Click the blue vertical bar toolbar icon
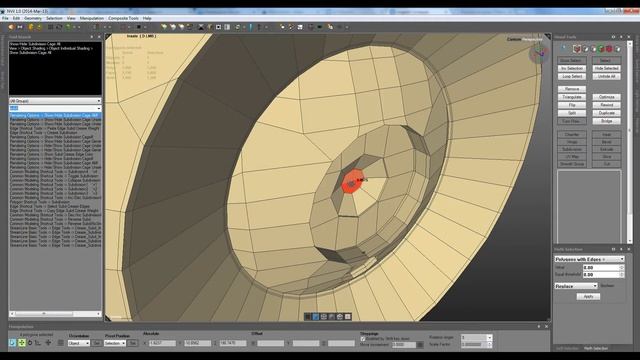The height and width of the screenshot is (360, 640). coord(251,27)
